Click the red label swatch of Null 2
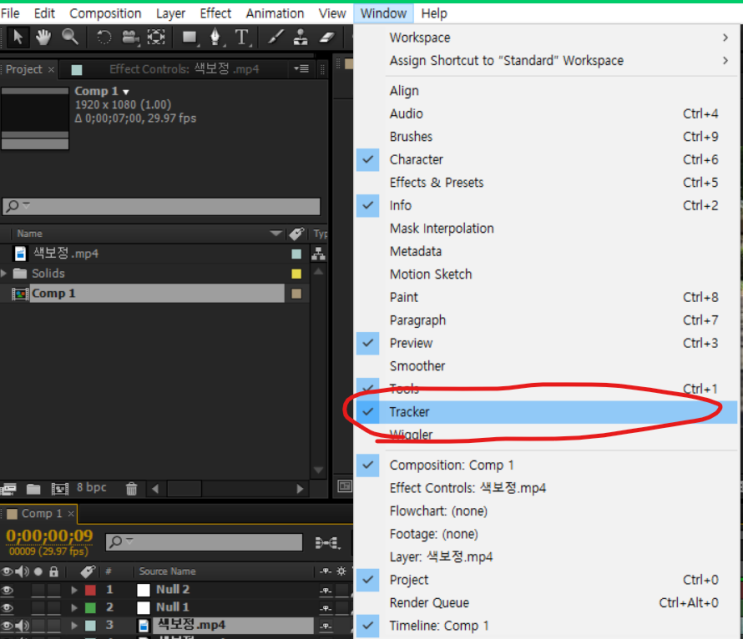The width and height of the screenshot is (743, 639). tap(90, 590)
